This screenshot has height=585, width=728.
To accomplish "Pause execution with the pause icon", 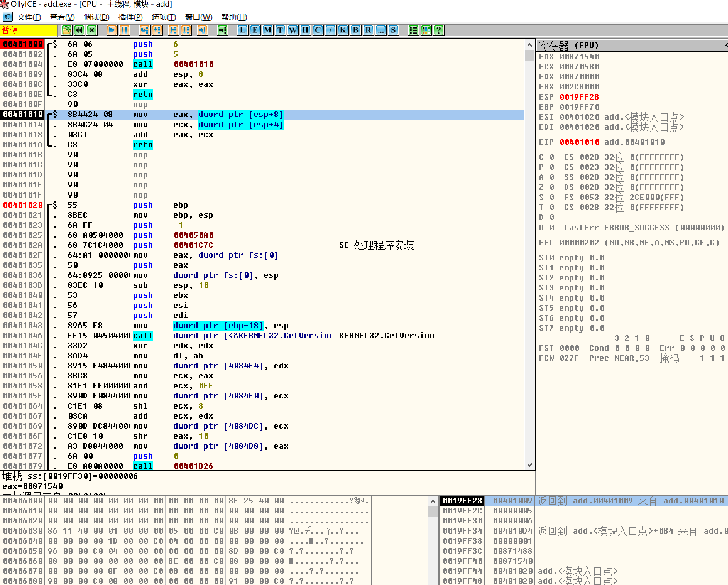I will (x=125, y=30).
